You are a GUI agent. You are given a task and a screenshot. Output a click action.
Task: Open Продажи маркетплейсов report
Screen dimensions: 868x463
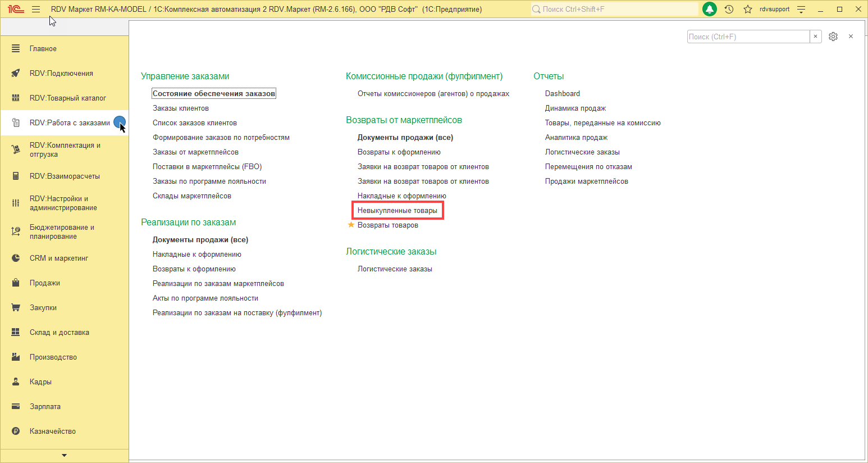click(x=587, y=181)
